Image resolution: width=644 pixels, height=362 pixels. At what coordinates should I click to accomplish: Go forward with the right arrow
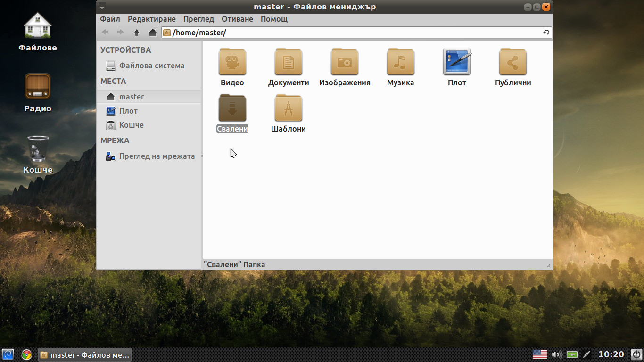[x=121, y=33]
